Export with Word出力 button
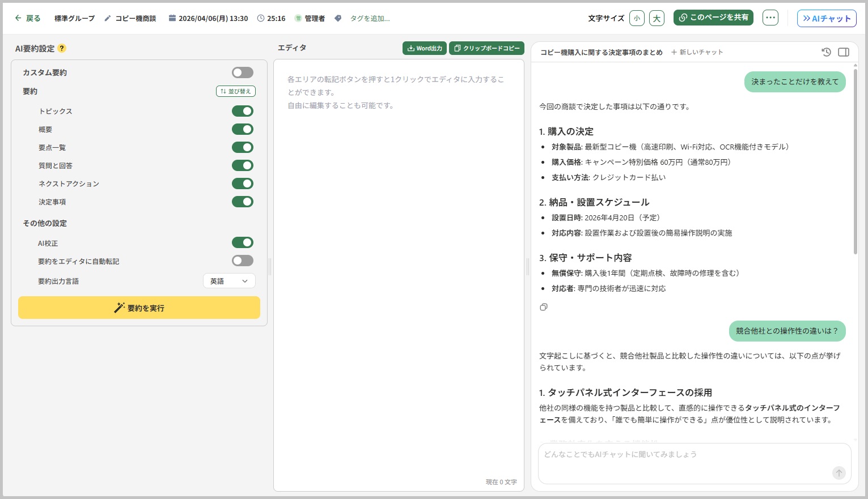This screenshot has width=868, height=499. tap(425, 48)
